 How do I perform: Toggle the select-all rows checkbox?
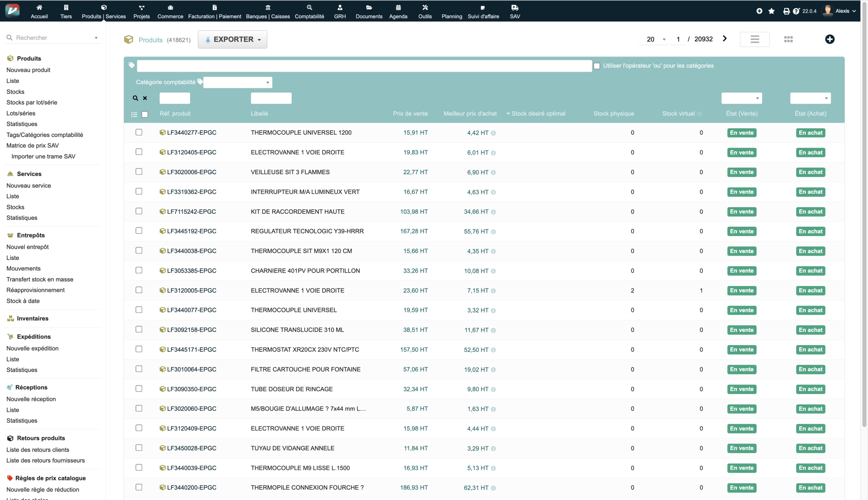pyautogui.click(x=145, y=114)
